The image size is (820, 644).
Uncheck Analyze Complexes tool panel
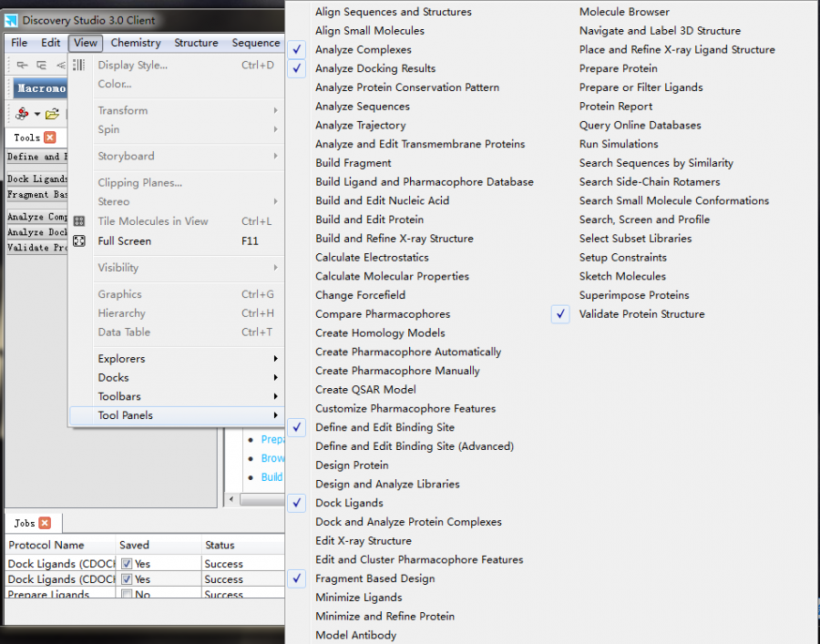(296, 50)
